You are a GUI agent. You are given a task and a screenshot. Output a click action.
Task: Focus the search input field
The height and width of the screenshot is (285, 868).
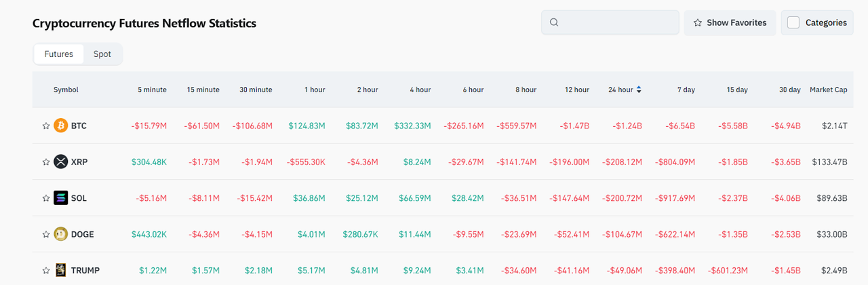tap(617, 22)
